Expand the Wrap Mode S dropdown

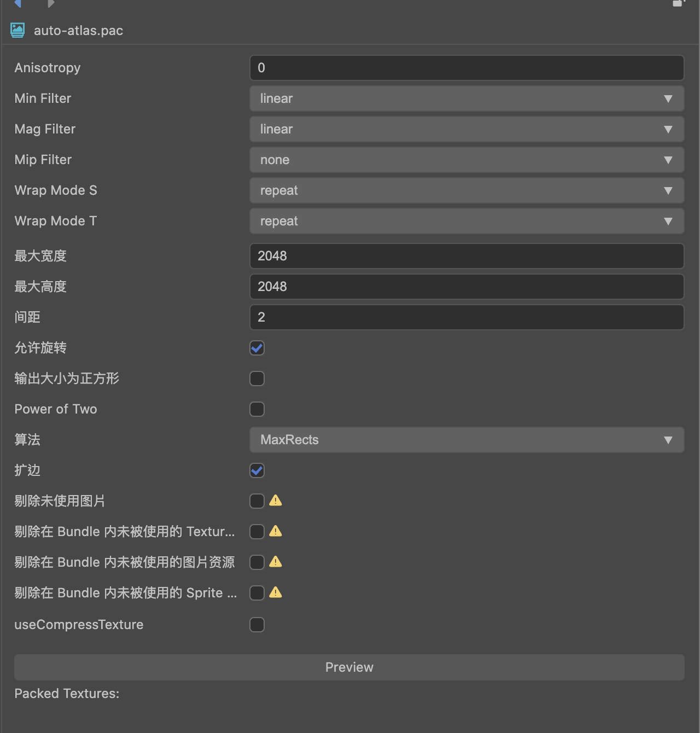(466, 190)
